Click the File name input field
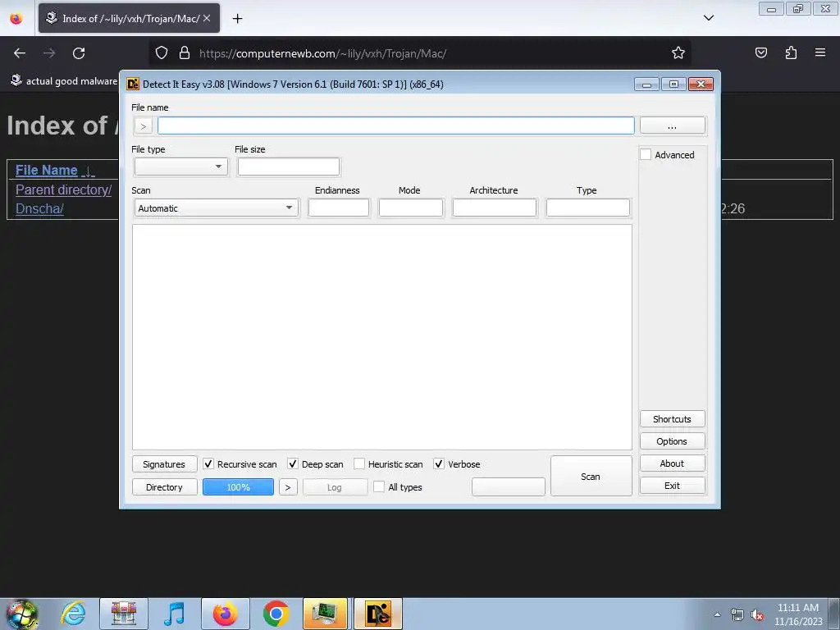 [x=396, y=126]
